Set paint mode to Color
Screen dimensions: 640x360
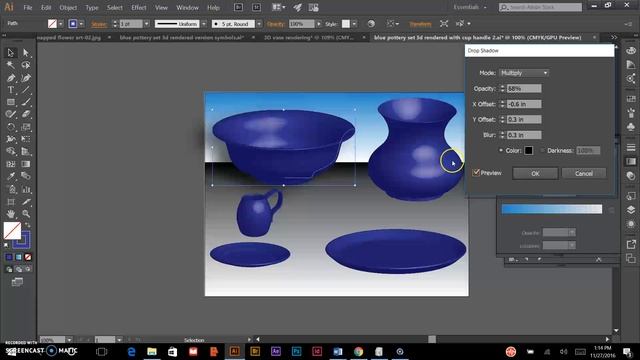pos(9,257)
